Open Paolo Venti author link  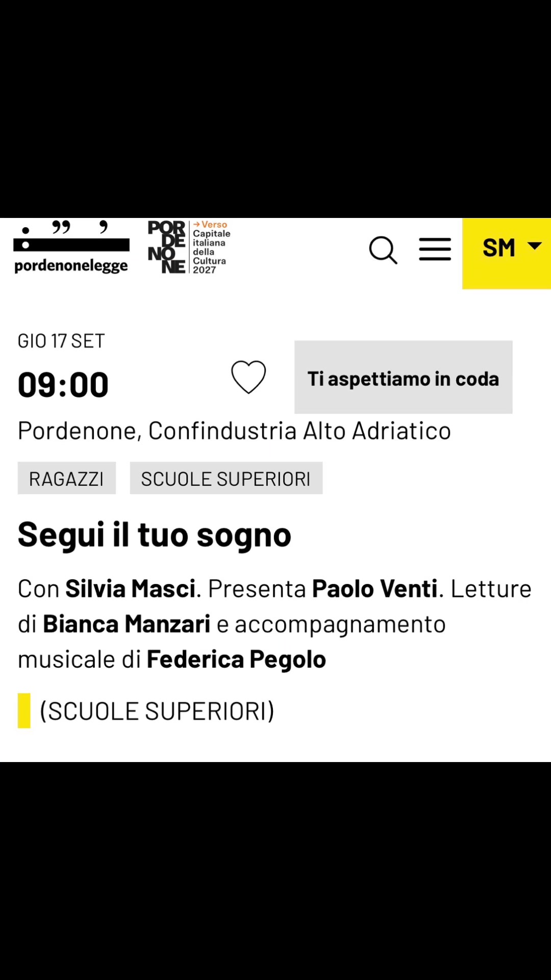(x=375, y=589)
